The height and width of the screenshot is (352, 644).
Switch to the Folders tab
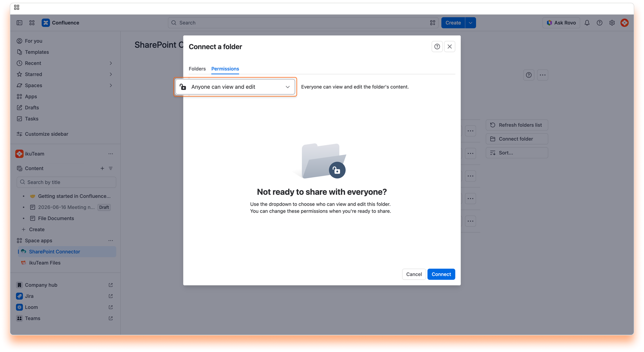tap(197, 69)
